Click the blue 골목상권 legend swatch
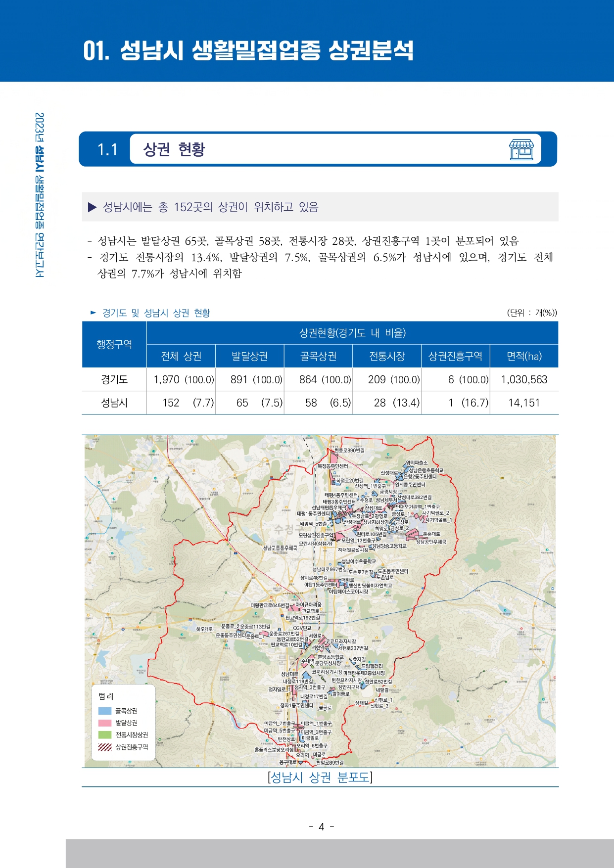 [x=105, y=711]
